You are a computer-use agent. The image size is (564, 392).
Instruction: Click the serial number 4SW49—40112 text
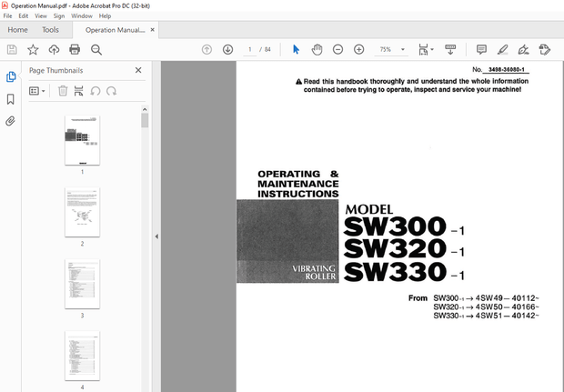(x=508, y=298)
